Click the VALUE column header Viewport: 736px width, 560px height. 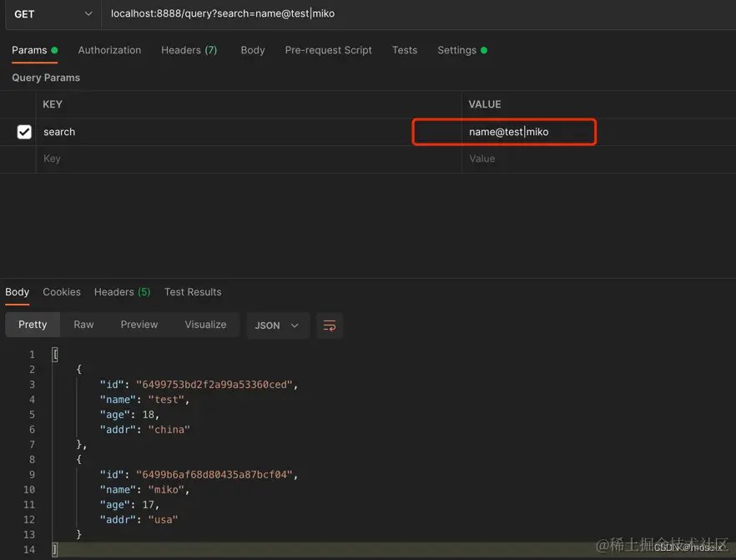485,104
